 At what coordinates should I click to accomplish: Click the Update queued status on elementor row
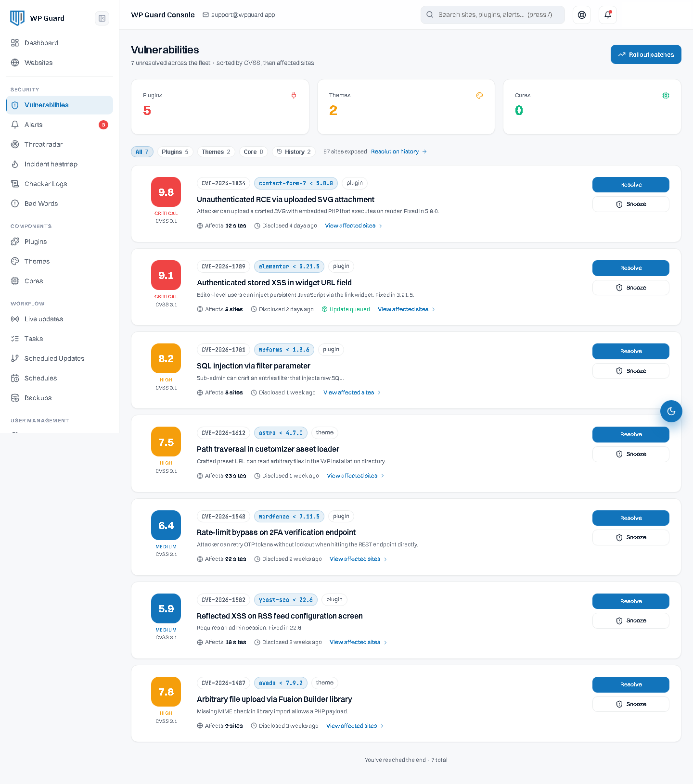point(346,309)
